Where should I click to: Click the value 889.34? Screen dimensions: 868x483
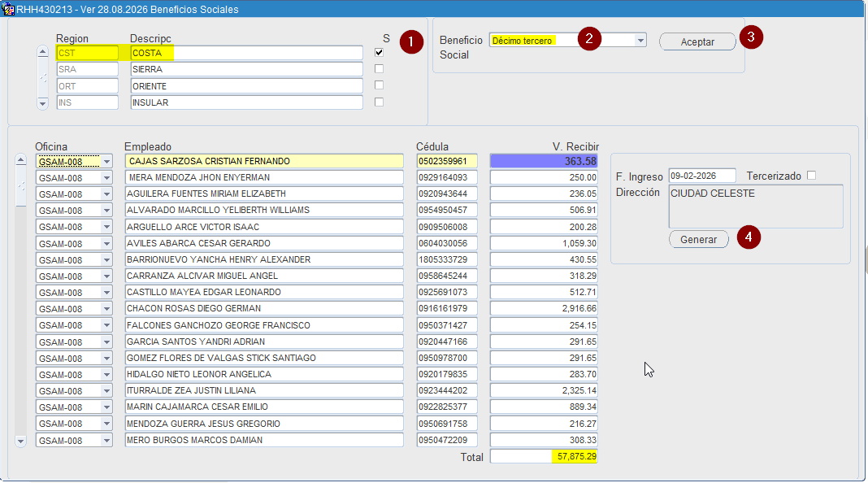544,407
